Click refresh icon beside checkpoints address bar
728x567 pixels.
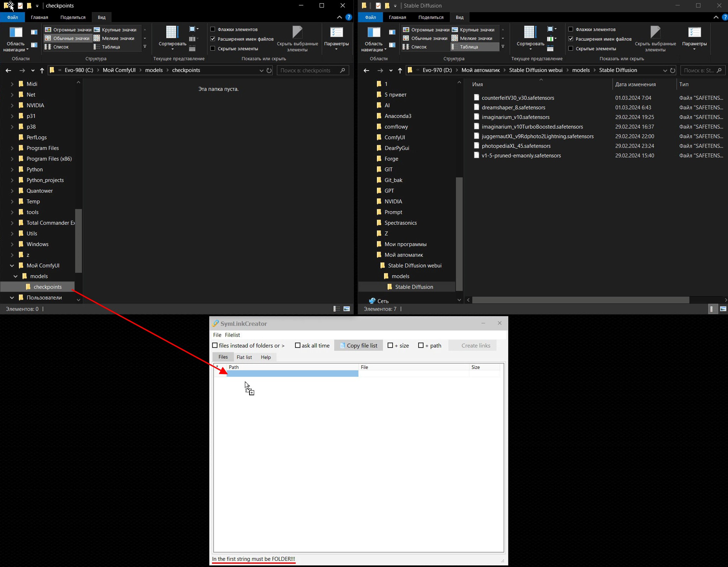pos(269,71)
